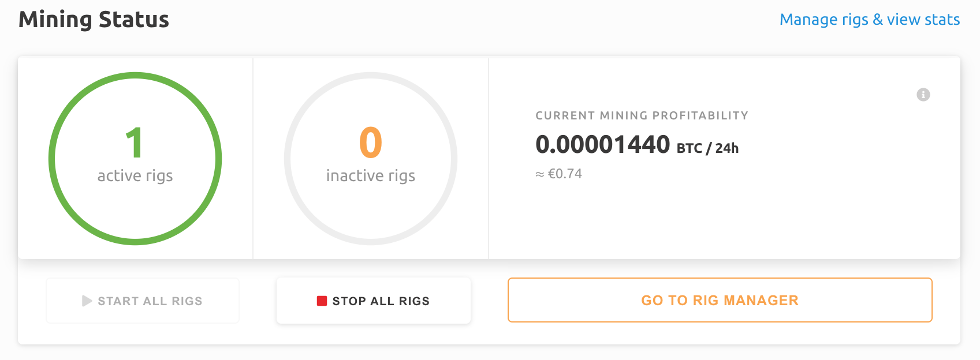Click the orange number 0 count
The image size is (980, 360).
click(x=371, y=142)
